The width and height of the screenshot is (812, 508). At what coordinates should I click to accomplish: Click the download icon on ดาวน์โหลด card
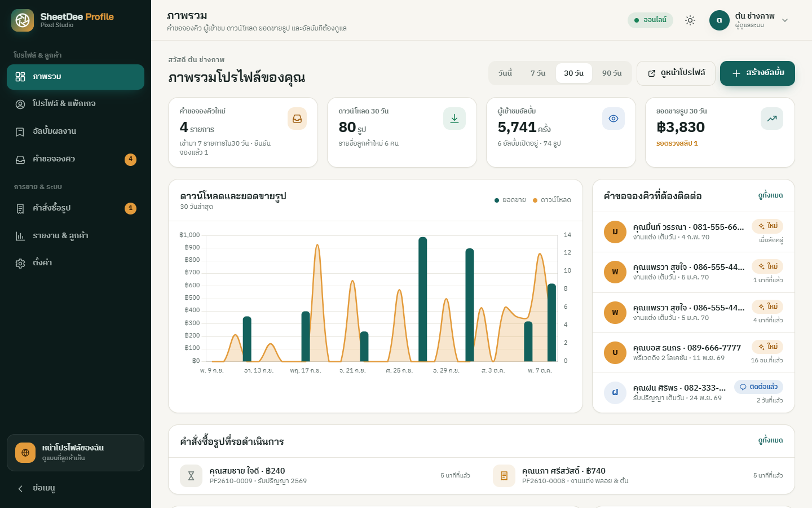[x=454, y=119]
